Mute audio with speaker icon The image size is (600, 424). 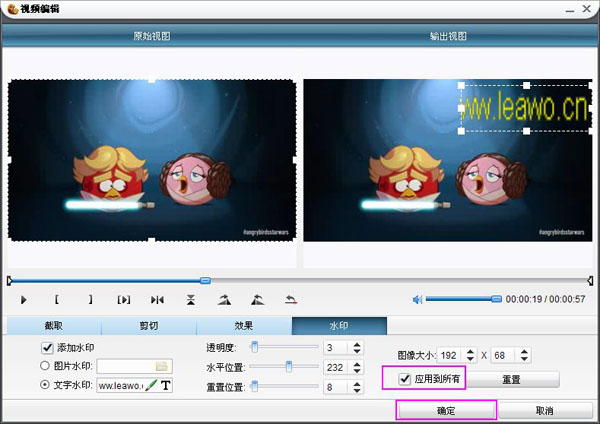click(417, 299)
